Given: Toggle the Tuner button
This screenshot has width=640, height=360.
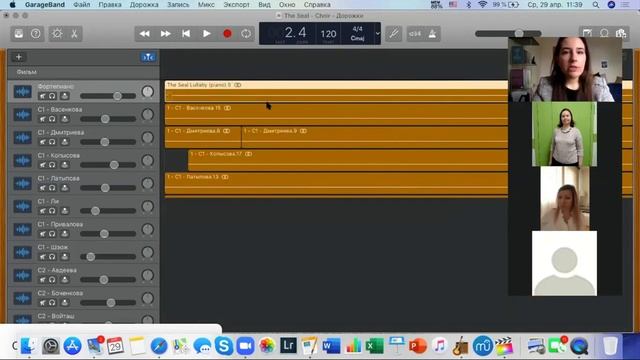Looking at the screenshot, I should pyautogui.click(x=394, y=33).
